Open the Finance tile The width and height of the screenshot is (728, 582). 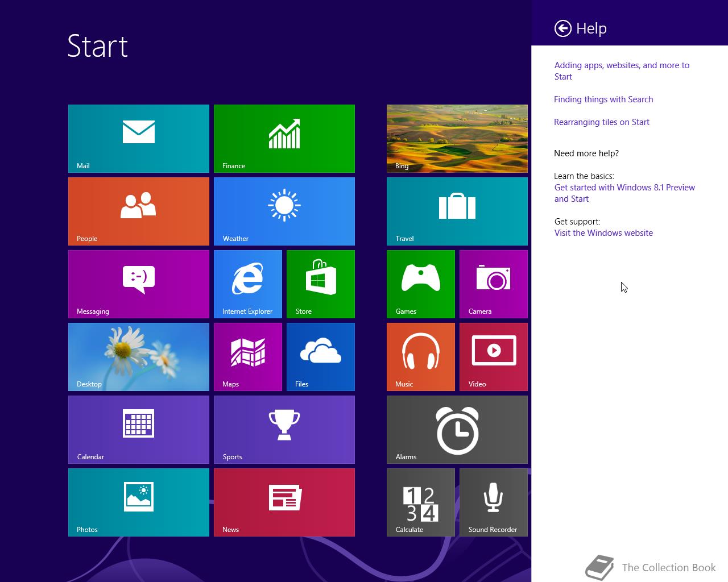284,139
